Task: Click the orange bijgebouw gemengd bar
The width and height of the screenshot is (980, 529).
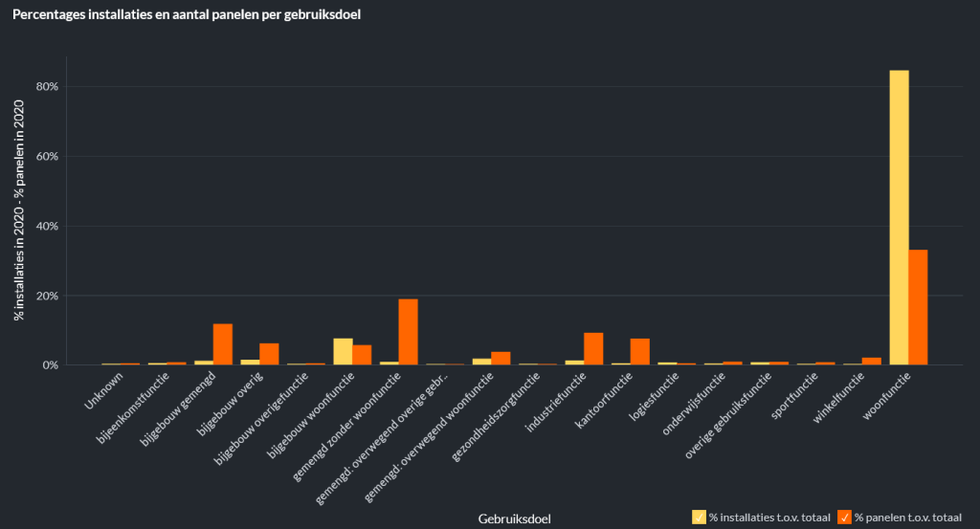Action: click(223, 344)
